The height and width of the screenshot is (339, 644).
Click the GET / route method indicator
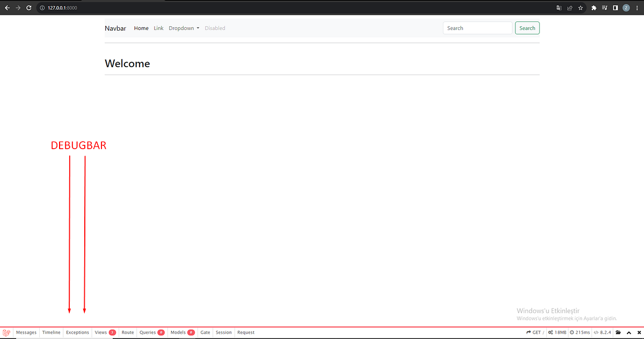535,332
